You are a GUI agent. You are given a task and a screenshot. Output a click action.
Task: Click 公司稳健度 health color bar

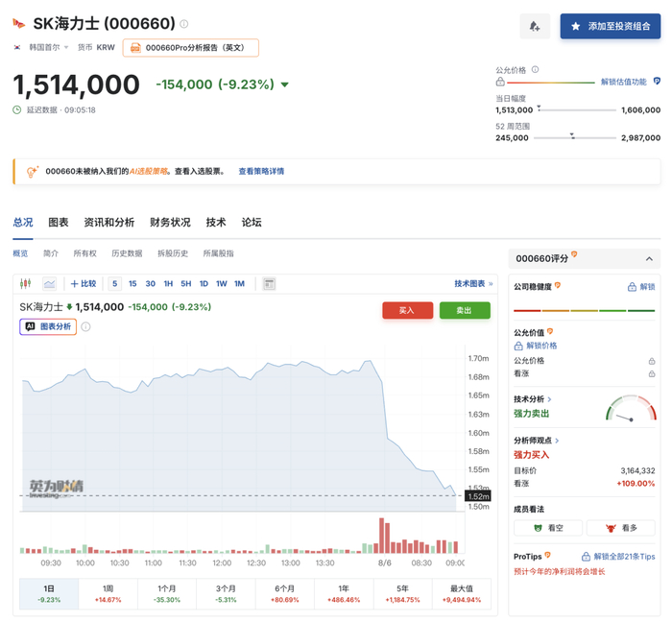(x=584, y=310)
